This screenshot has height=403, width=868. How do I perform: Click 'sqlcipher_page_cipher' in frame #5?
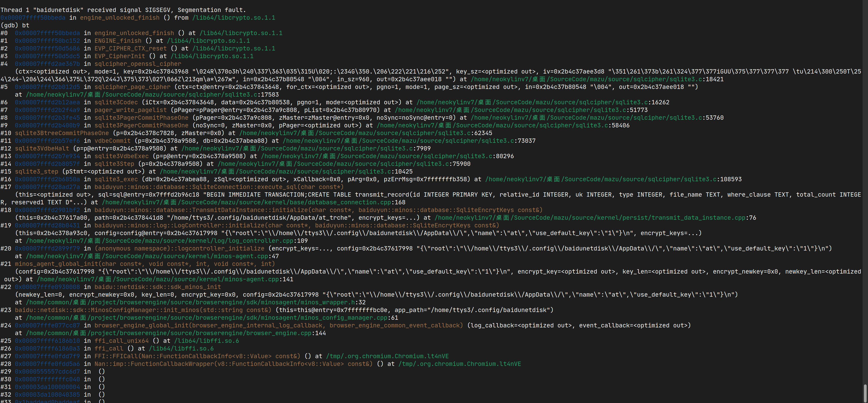[132, 87]
